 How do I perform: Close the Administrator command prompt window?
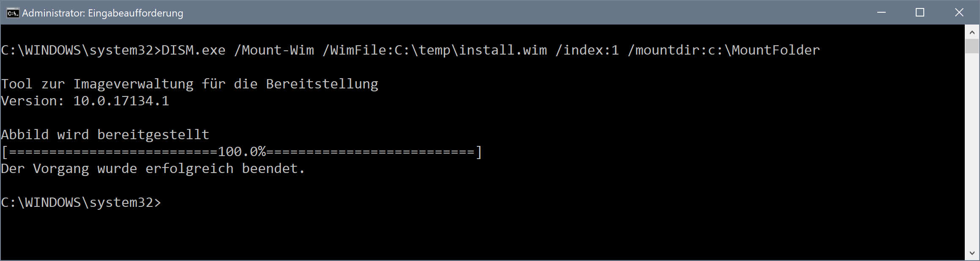click(959, 13)
